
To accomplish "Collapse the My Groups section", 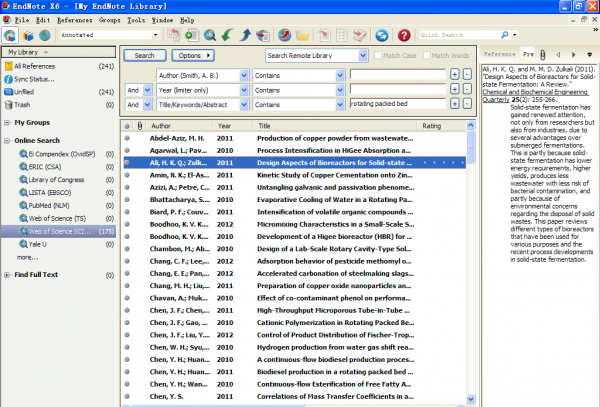I will pyautogui.click(x=7, y=122).
